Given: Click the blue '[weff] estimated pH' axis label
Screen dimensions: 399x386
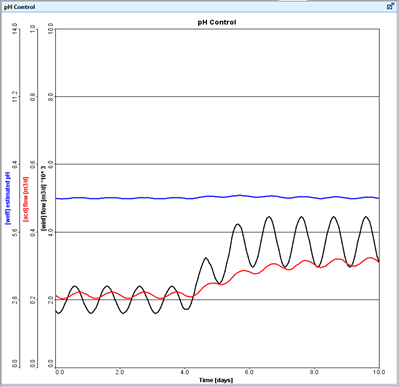Looking at the screenshot, I should 9,197.
